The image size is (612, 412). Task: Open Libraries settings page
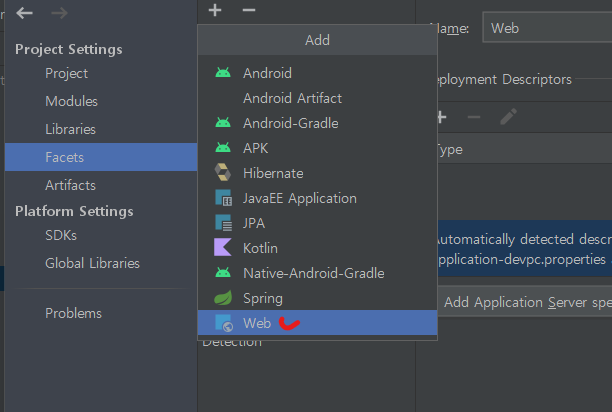coord(101,129)
